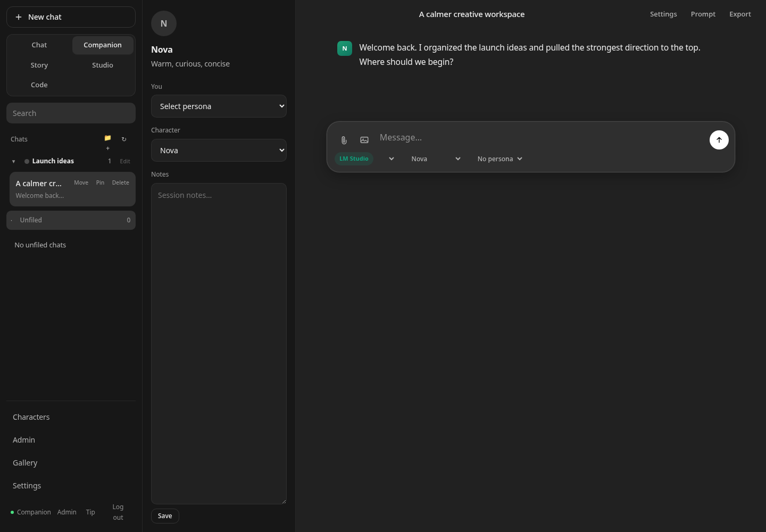Open the No persona dropdown

pos(499,159)
